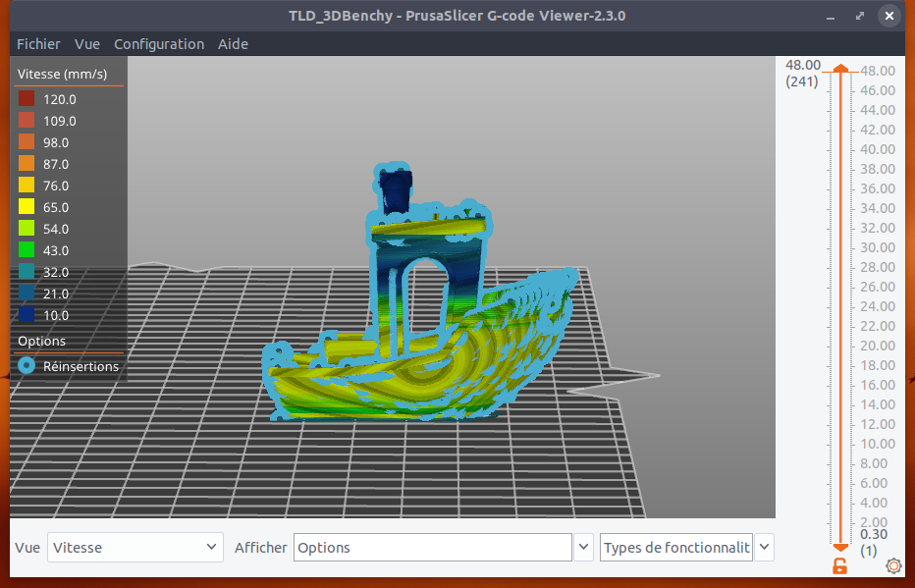Click the Options legend section header

(41, 341)
